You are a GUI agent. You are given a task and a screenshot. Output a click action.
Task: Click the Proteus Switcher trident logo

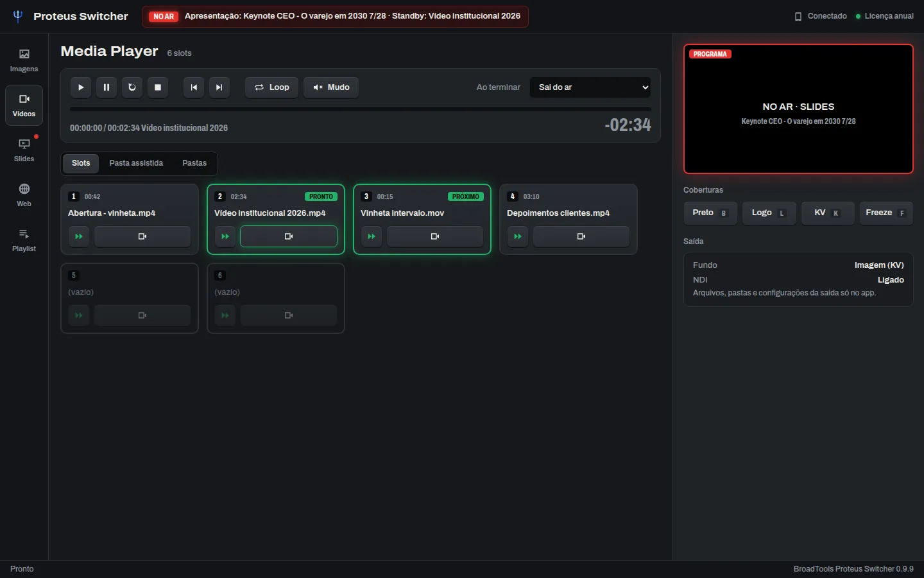[x=18, y=16]
